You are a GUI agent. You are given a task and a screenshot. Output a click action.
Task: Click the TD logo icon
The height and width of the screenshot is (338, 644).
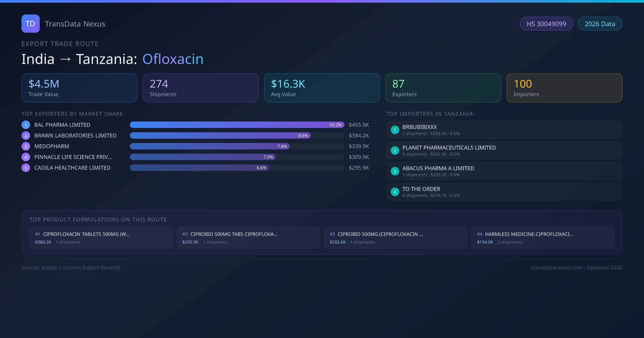(30, 24)
